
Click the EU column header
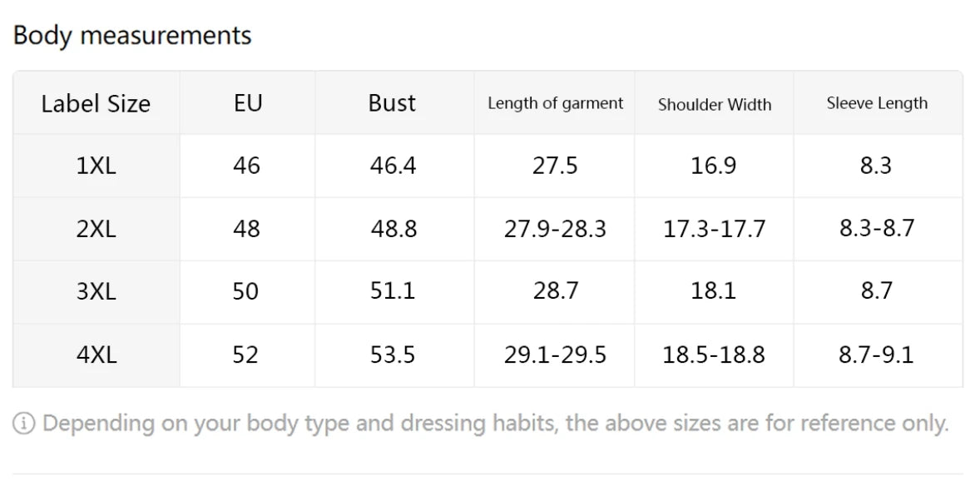coord(247,103)
